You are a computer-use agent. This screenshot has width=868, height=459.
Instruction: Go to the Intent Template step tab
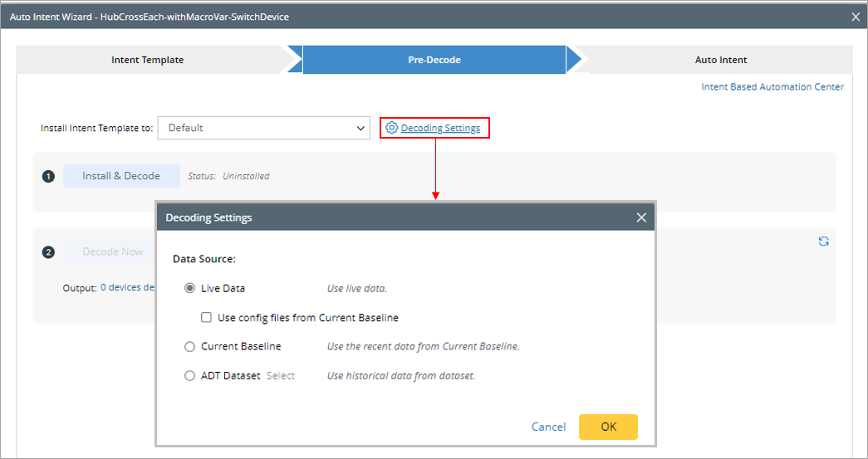[148, 60]
